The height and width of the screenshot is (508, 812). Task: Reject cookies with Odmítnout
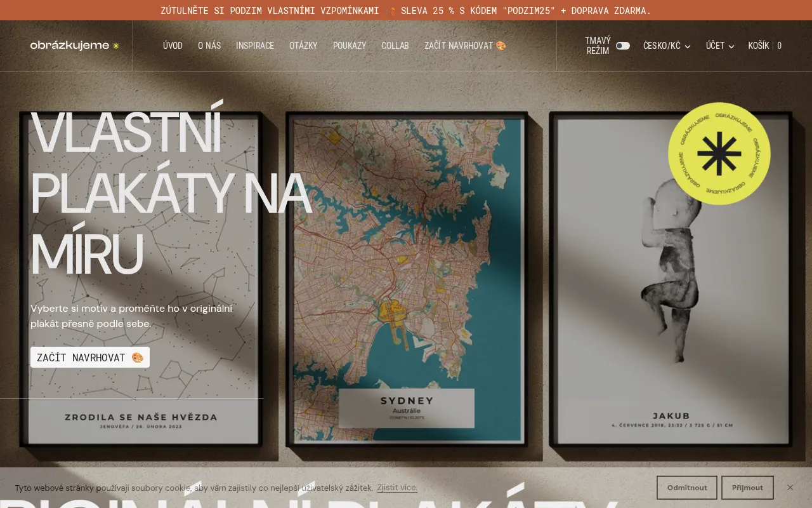[x=687, y=488]
